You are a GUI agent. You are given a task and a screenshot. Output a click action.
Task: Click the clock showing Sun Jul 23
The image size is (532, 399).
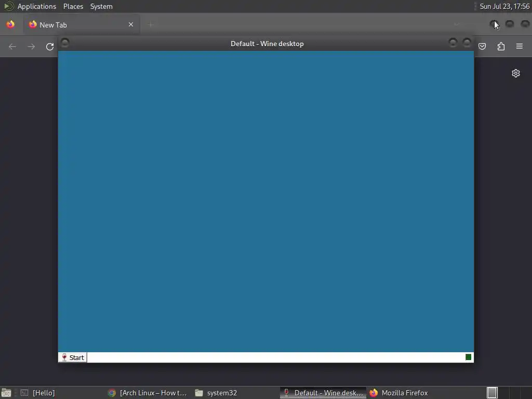tap(504, 6)
